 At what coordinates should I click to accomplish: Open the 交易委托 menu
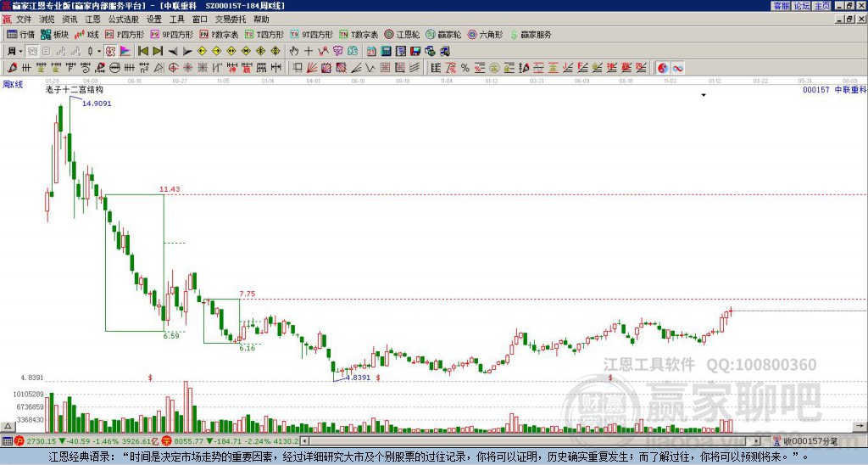[231, 20]
